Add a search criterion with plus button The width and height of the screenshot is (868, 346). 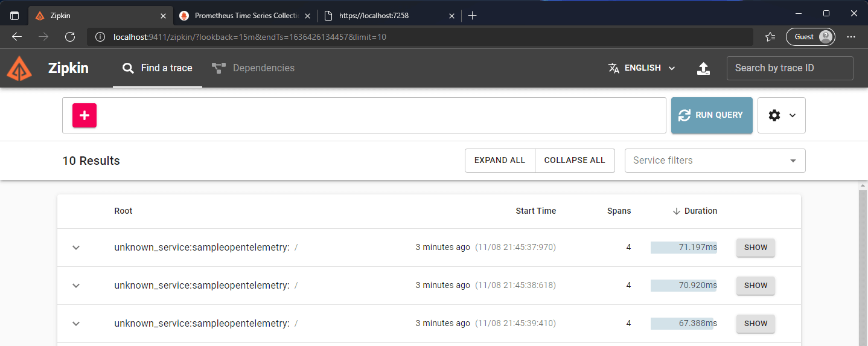pyautogui.click(x=85, y=115)
